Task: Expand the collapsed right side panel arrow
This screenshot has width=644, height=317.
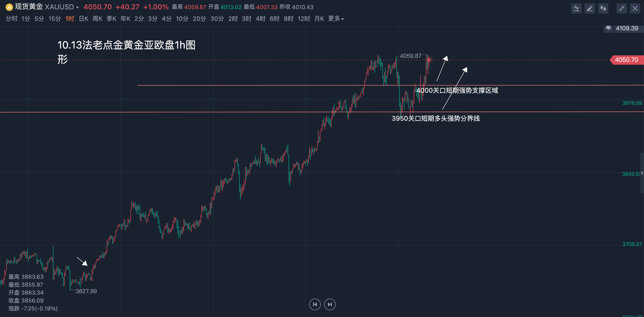Action: [x=642, y=173]
